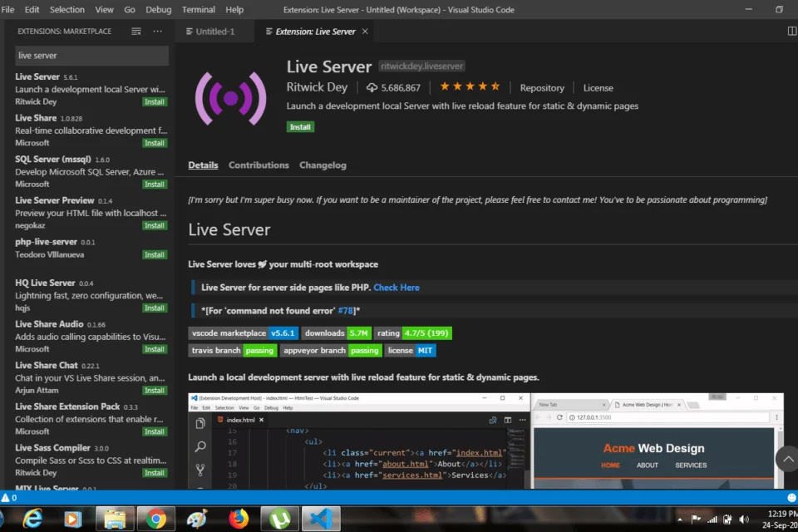Click the download count cloud icon

click(x=372, y=88)
